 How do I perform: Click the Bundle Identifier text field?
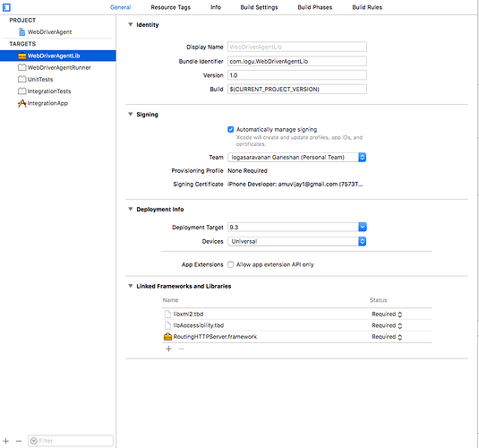[297, 61]
